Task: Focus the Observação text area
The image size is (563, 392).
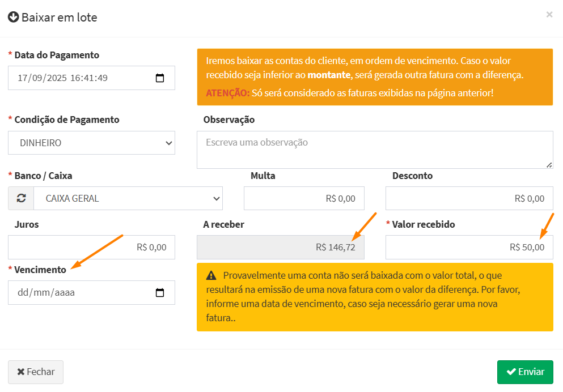Action: [374, 150]
